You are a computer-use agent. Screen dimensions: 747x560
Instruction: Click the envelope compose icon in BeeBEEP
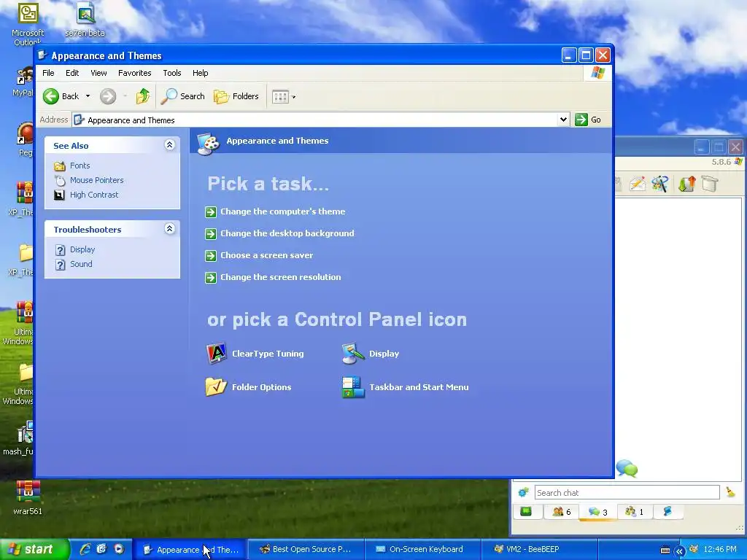tap(638, 184)
